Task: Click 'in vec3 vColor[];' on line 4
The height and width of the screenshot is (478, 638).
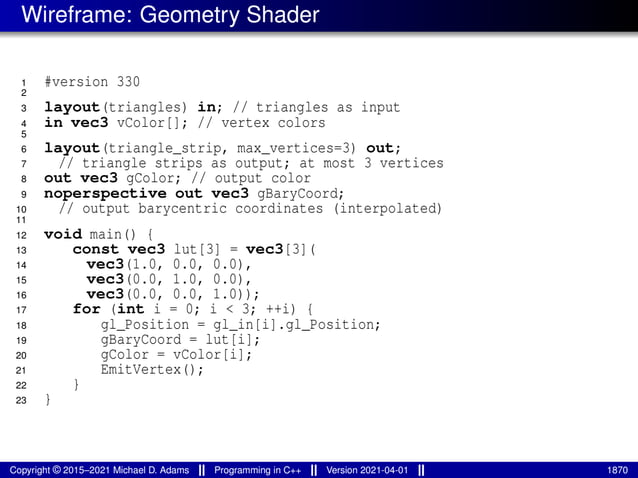Action: pos(116,122)
